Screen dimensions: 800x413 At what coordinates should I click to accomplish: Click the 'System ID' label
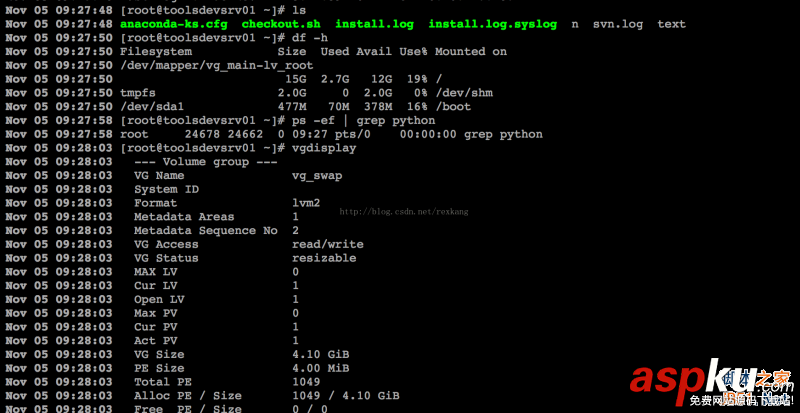tap(166, 189)
